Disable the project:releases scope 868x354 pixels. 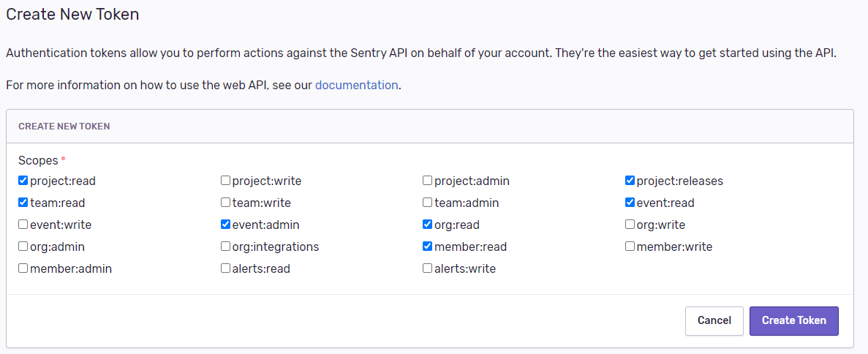630,181
